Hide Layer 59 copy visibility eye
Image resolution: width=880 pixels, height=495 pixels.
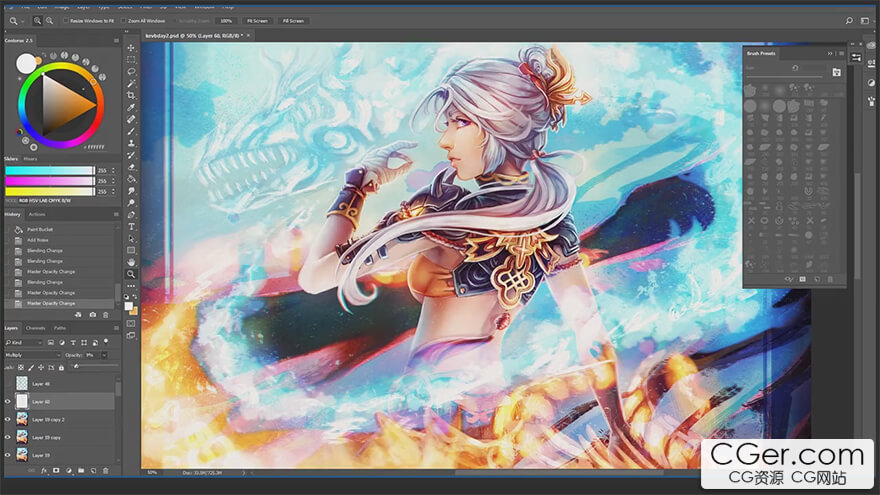click(8, 437)
